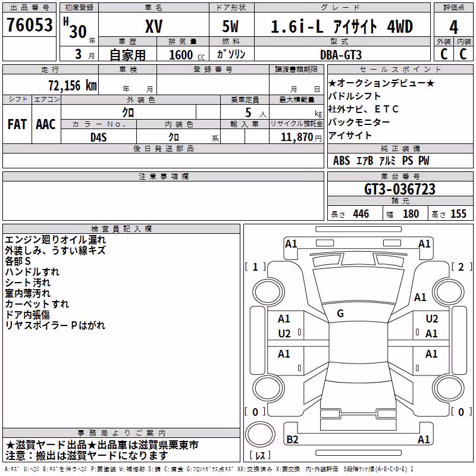This screenshot has width=476, height=476.
Task: Click sales point ★オークションデビュー★
Action: tap(381, 83)
